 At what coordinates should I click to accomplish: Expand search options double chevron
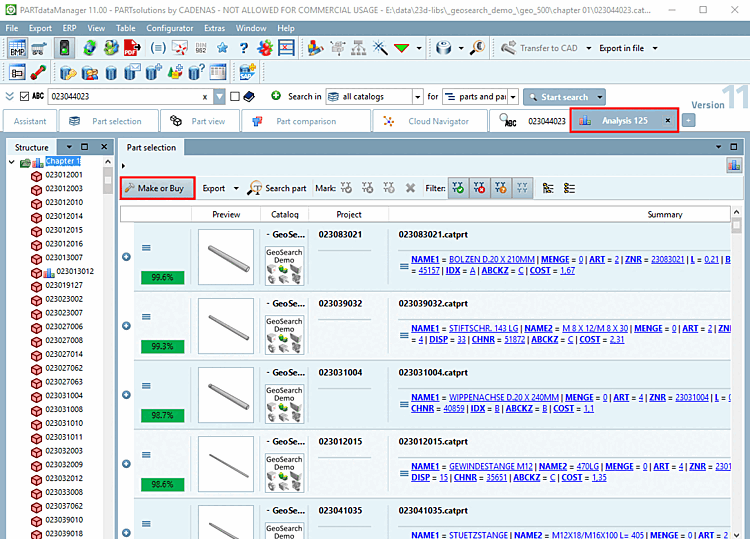(x=10, y=96)
